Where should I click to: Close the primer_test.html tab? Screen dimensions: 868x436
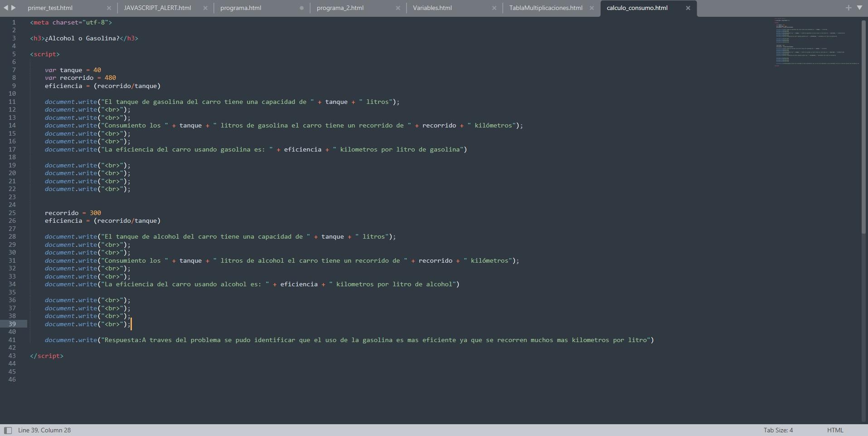click(109, 8)
